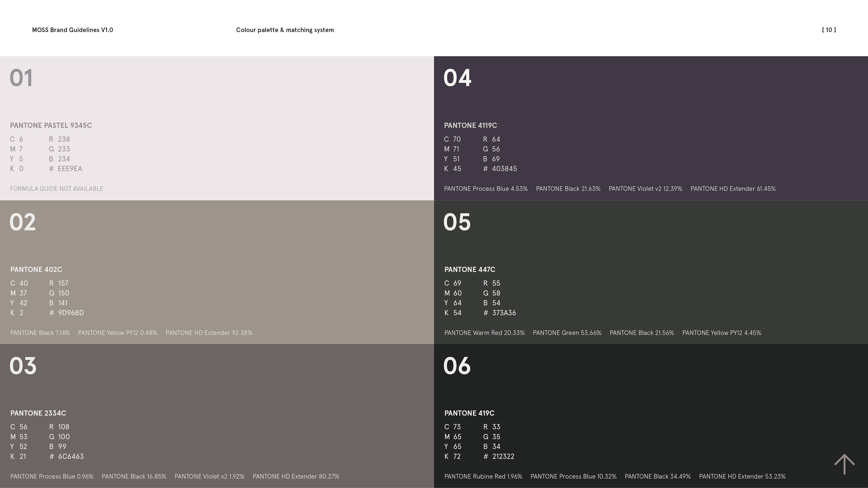
Task: Click the PANTONE 419C label
Action: point(469,413)
